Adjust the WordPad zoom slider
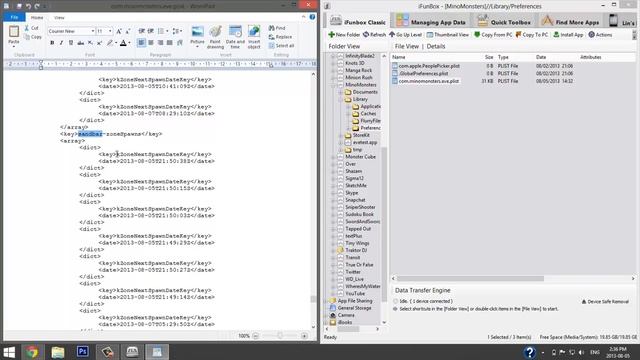640x360 pixels. (x=280, y=336)
